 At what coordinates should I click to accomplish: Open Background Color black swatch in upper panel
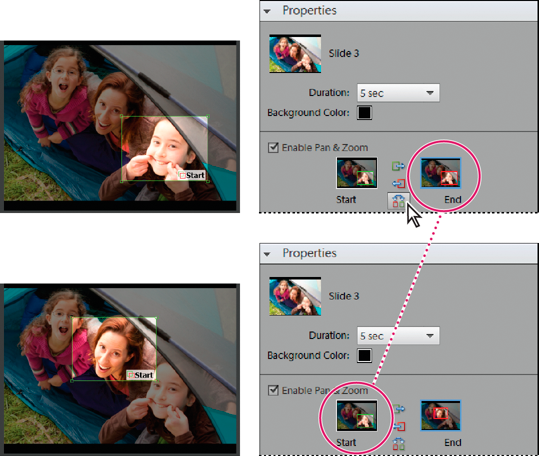pos(364,113)
